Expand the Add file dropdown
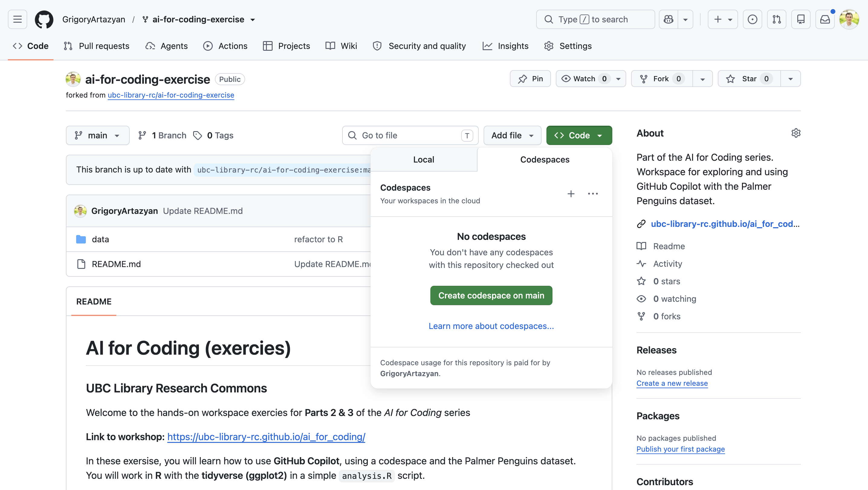868x490 pixels. tap(512, 135)
